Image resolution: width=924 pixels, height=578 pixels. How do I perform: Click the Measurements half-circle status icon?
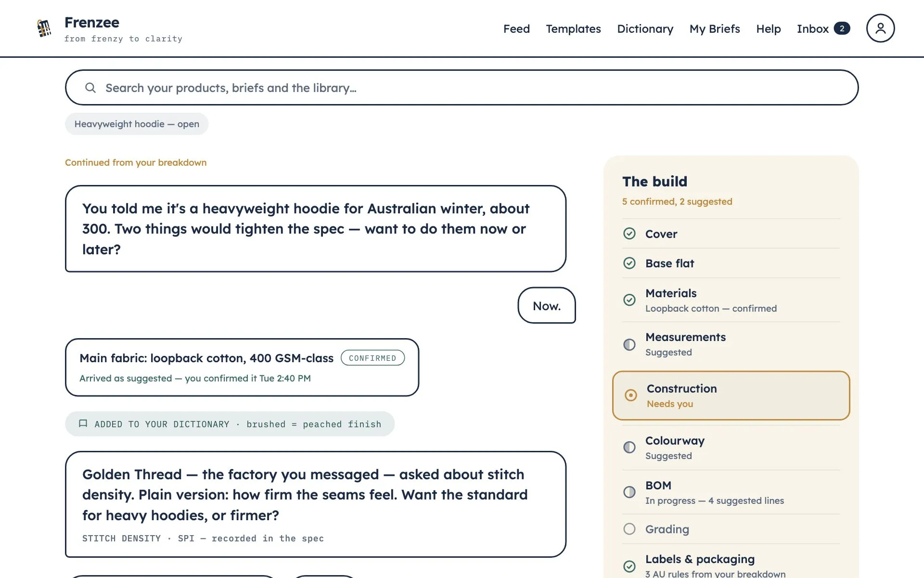point(629,344)
